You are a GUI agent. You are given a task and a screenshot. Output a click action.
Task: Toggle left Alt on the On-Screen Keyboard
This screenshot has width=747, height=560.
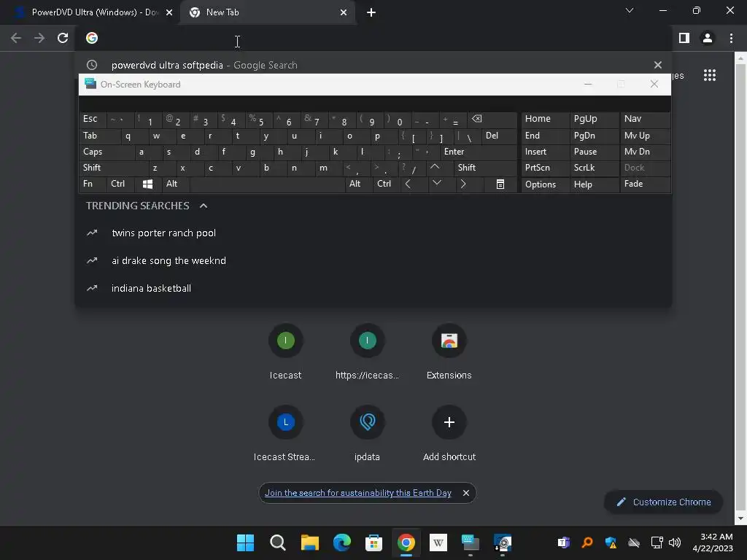[x=176, y=184]
